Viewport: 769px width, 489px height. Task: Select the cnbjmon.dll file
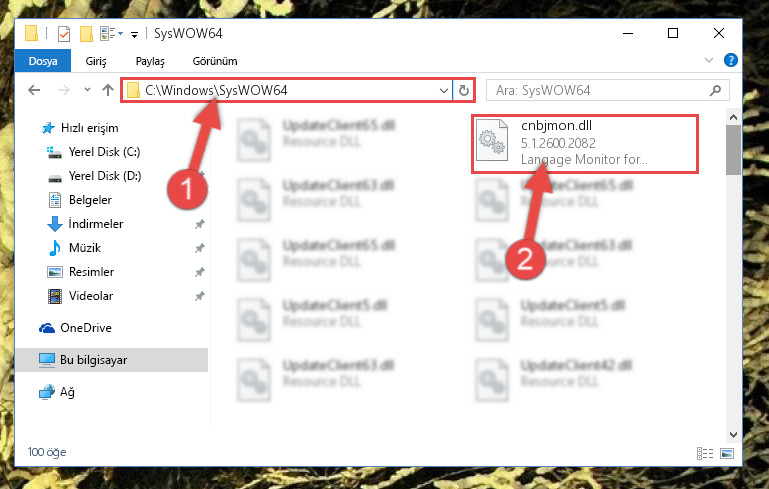[585, 144]
